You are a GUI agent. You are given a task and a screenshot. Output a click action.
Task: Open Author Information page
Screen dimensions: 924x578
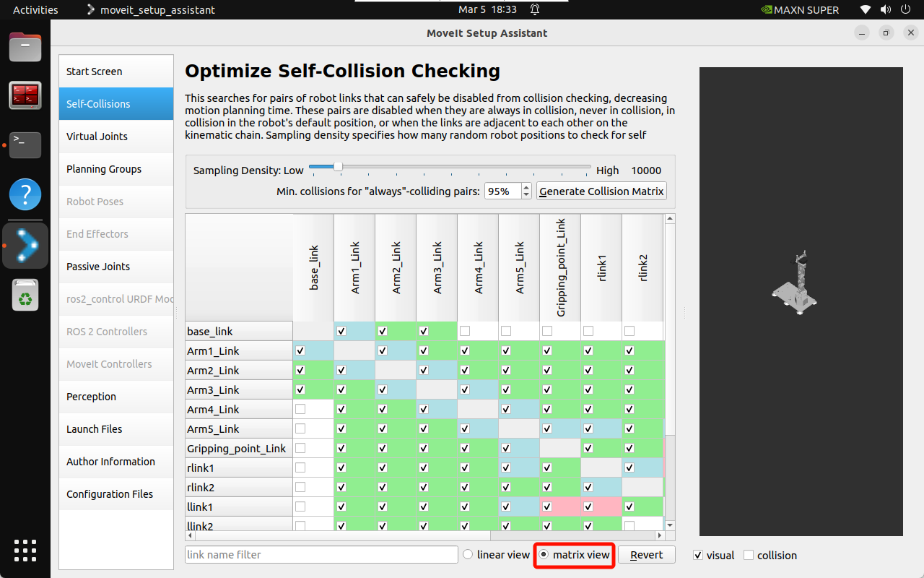tap(116, 462)
